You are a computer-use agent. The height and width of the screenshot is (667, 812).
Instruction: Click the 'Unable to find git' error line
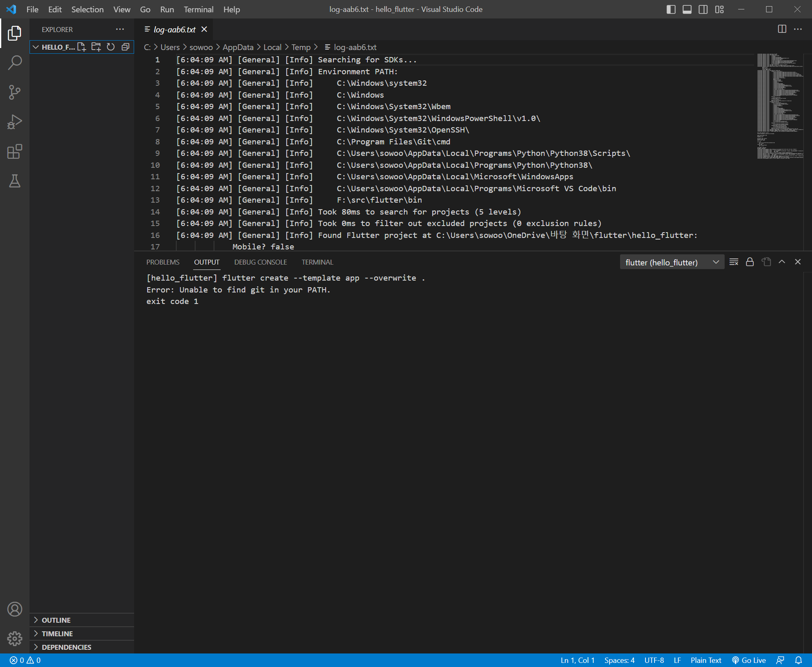coord(238,290)
